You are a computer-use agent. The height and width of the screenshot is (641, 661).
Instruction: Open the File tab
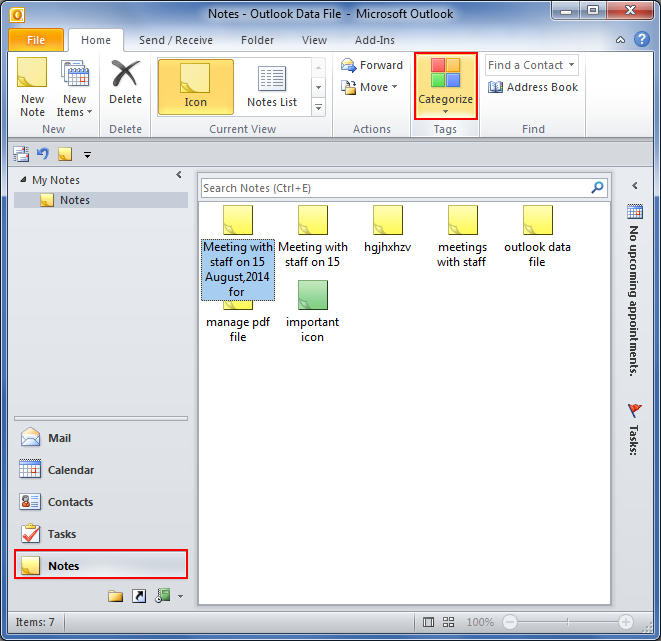coord(36,40)
